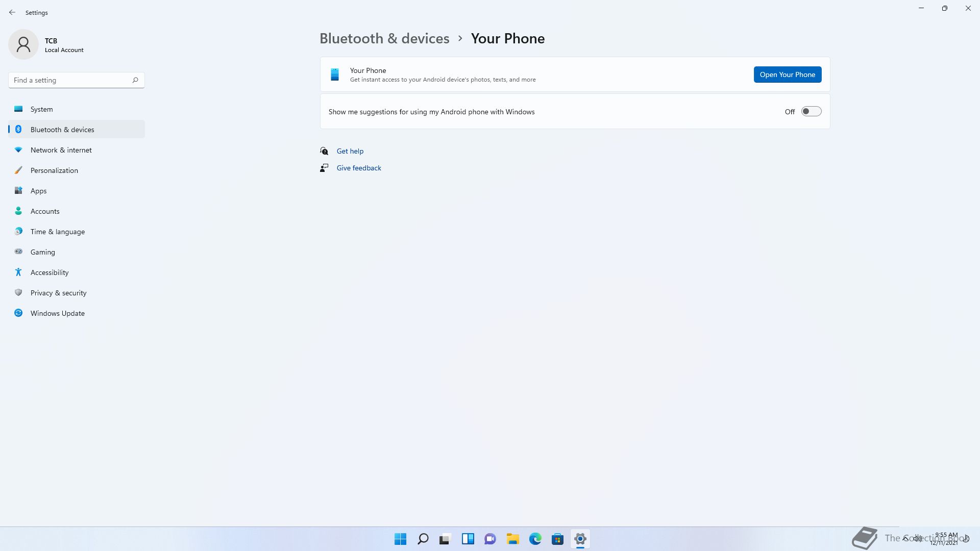The image size is (980, 551).
Task: Click the TCB Local Account name
Action: (x=64, y=45)
